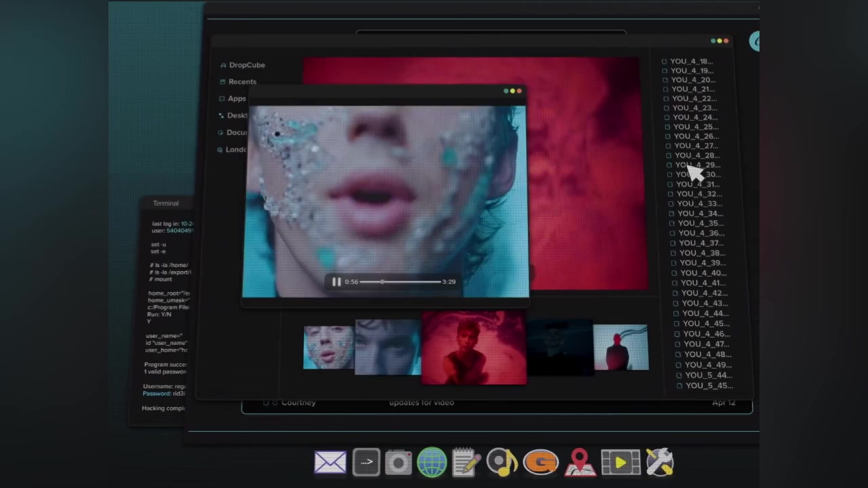
Task: Open the globe web browser icon
Action: (432, 463)
